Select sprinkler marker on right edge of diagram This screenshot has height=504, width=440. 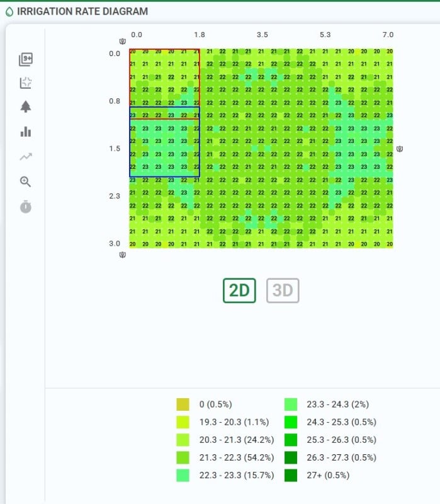[400, 149]
